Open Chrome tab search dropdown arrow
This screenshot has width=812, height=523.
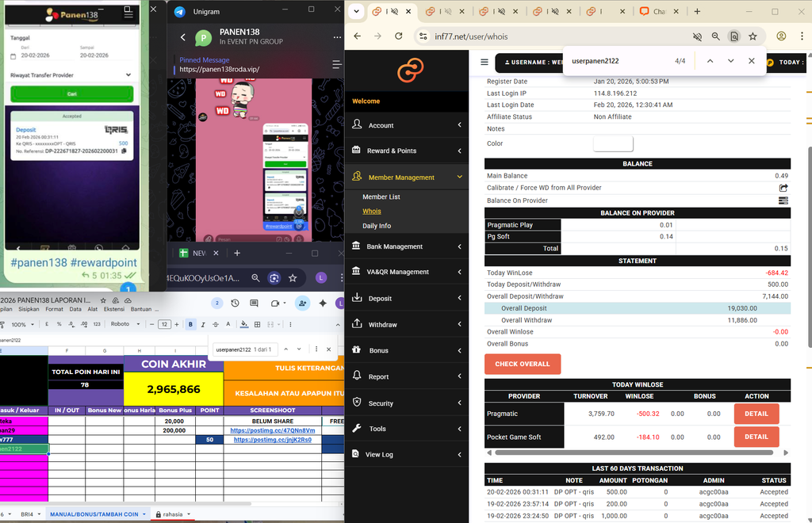pyautogui.click(x=356, y=11)
